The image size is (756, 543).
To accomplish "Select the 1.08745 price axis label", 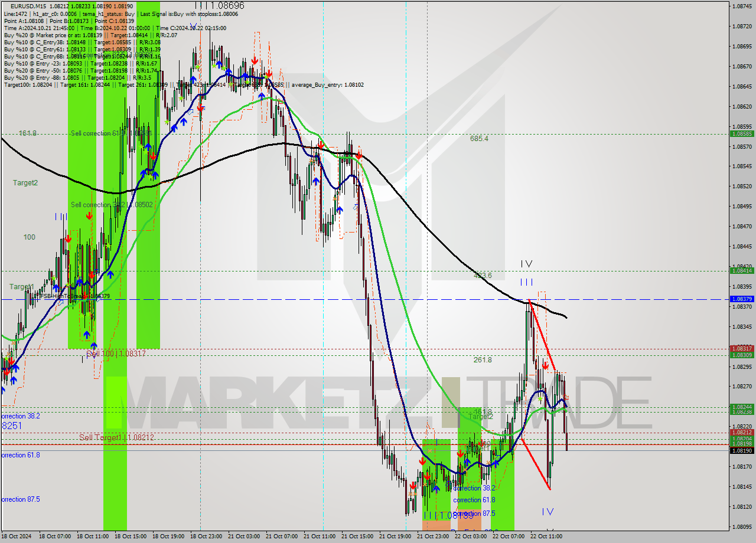I will [742, 6].
